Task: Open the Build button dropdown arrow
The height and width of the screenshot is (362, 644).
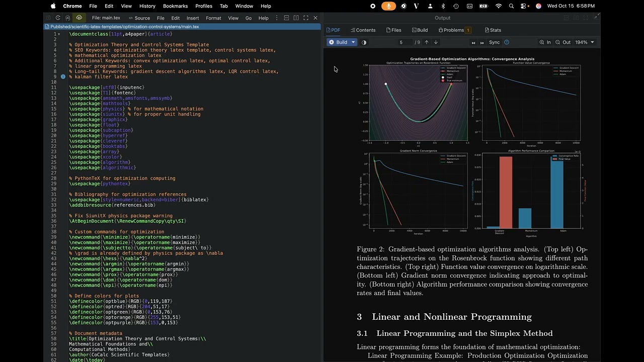Action: tap(353, 42)
